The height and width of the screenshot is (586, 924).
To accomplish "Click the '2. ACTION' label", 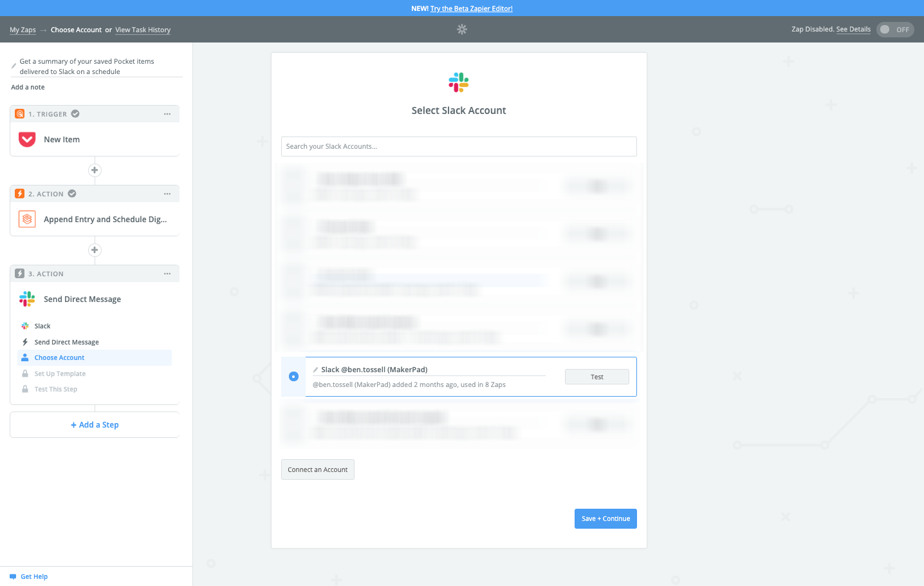I will coord(46,194).
